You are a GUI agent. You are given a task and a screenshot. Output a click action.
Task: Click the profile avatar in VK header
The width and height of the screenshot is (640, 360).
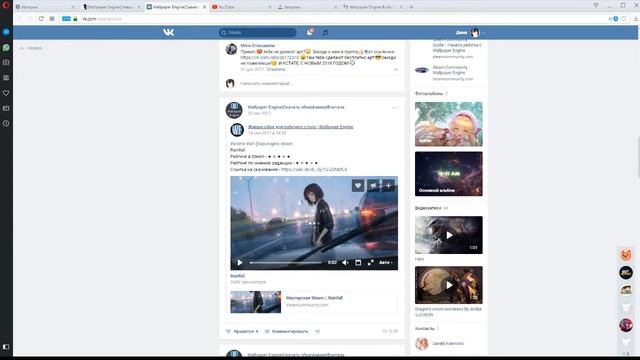(x=475, y=32)
